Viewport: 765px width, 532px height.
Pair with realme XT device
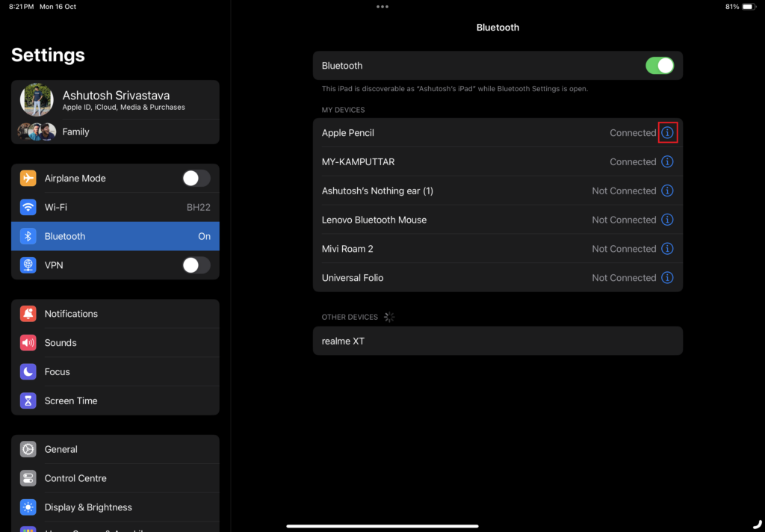(x=498, y=341)
